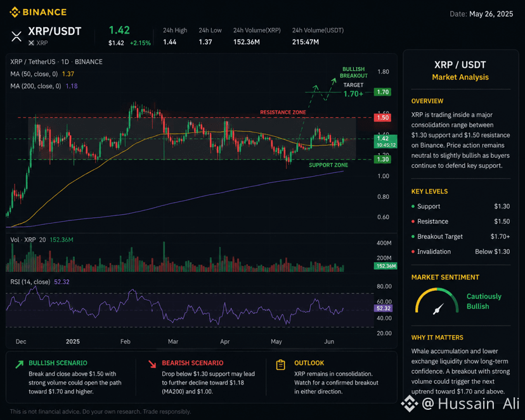Click the XRP / TetherUS 1D BINANCE chart title
Image resolution: width=525 pixels, height=420 pixels.
tap(56, 62)
